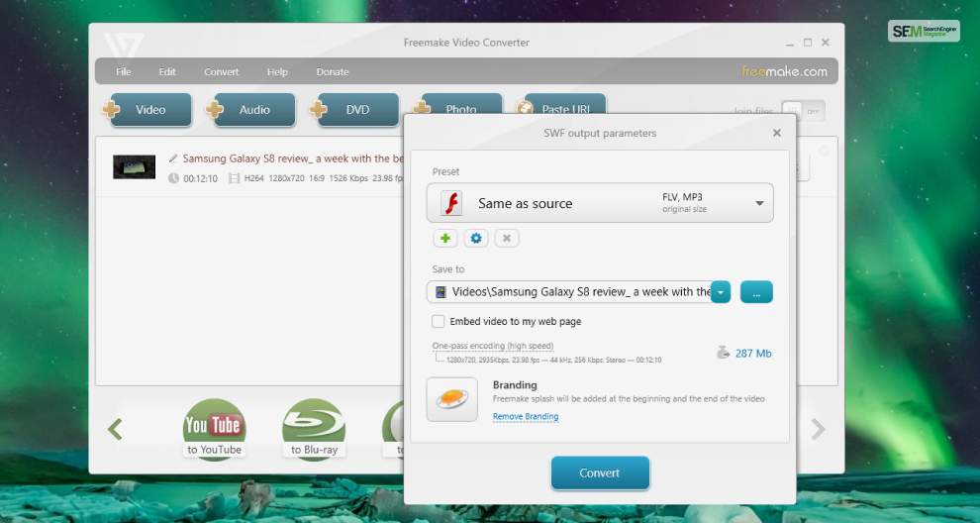The width and height of the screenshot is (980, 523).
Task: Click the Remove Branding link
Action: pos(526,417)
